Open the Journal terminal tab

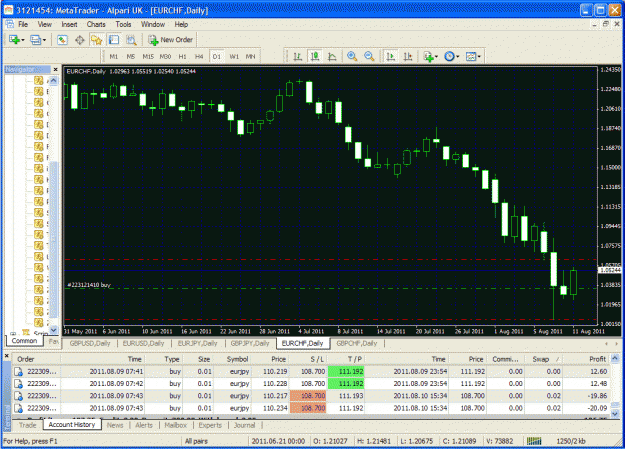[244, 425]
